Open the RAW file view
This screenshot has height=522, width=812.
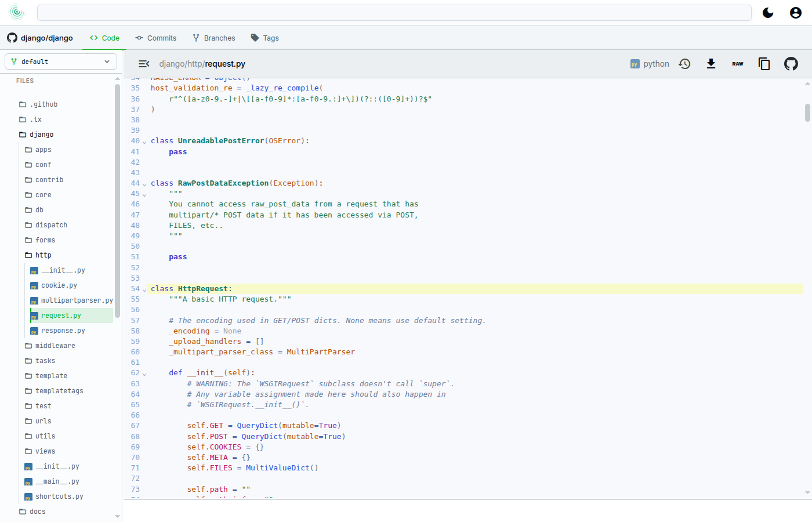tap(738, 64)
